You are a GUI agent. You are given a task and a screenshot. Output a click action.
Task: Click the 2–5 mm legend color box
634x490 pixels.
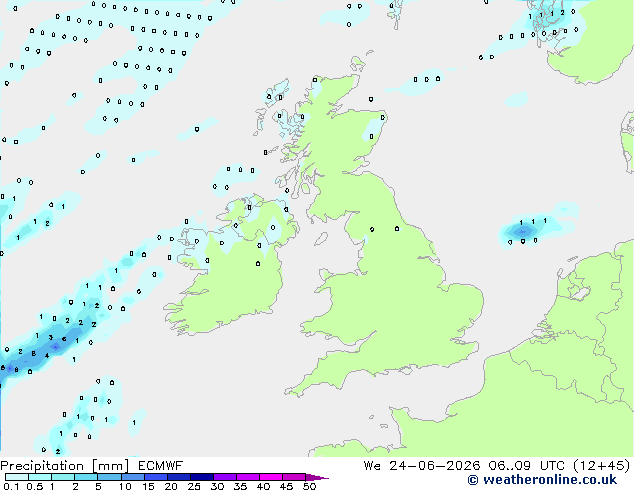(x=86, y=477)
